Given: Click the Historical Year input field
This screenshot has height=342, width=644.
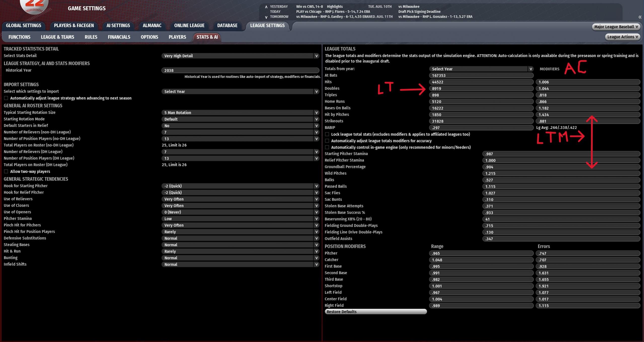Looking at the screenshot, I should pyautogui.click(x=240, y=70).
